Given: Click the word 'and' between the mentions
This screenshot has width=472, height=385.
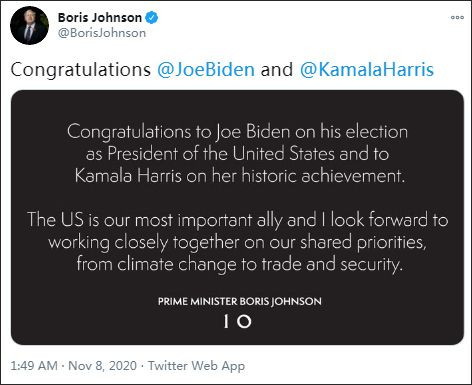Looking at the screenshot, I should pyautogui.click(x=277, y=70).
